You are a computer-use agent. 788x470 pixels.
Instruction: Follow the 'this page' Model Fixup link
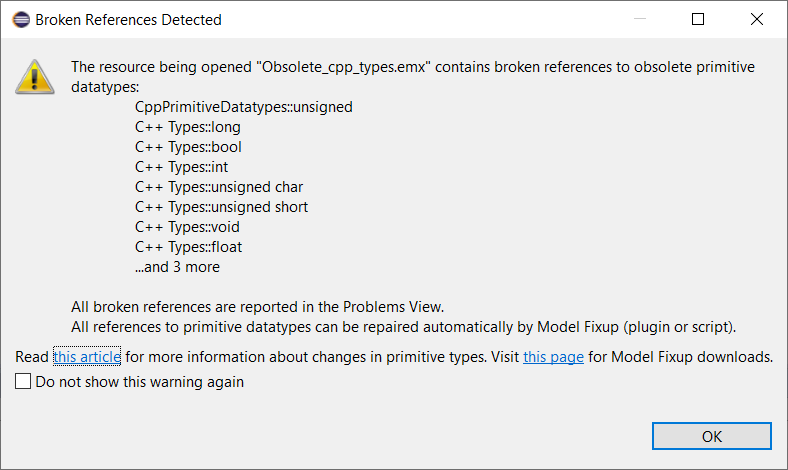coord(553,357)
